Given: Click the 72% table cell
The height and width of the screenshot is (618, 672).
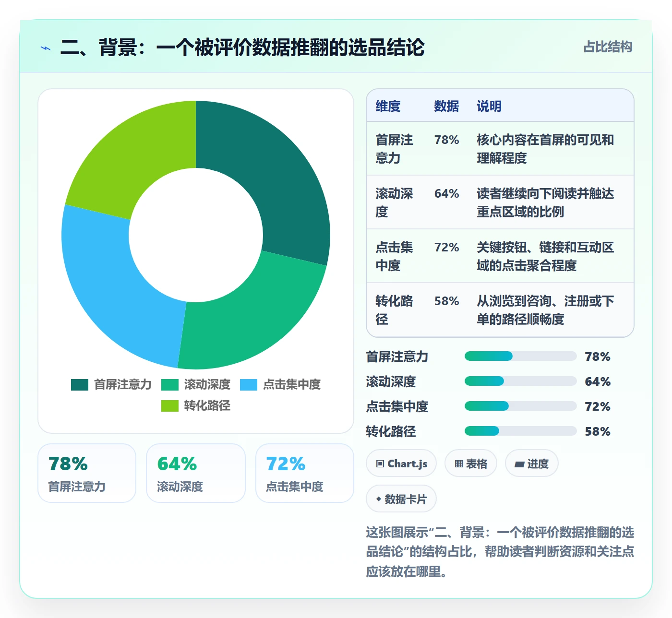Looking at the screenshot, I should [x=447, y=247].
